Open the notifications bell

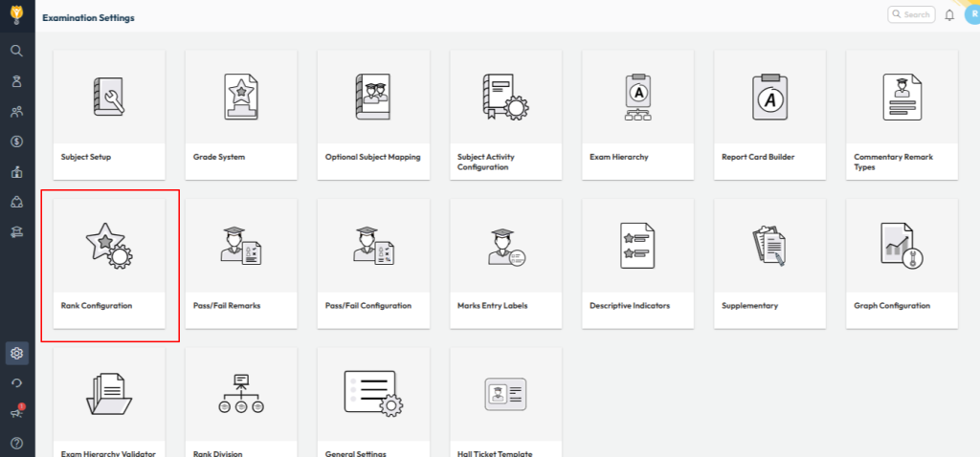coord(949,15)
